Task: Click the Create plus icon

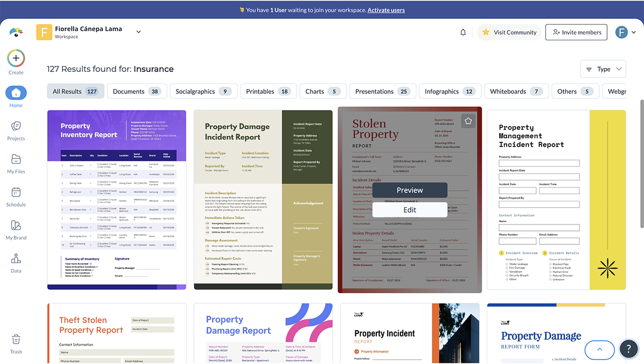Action: tap(16, 57)
